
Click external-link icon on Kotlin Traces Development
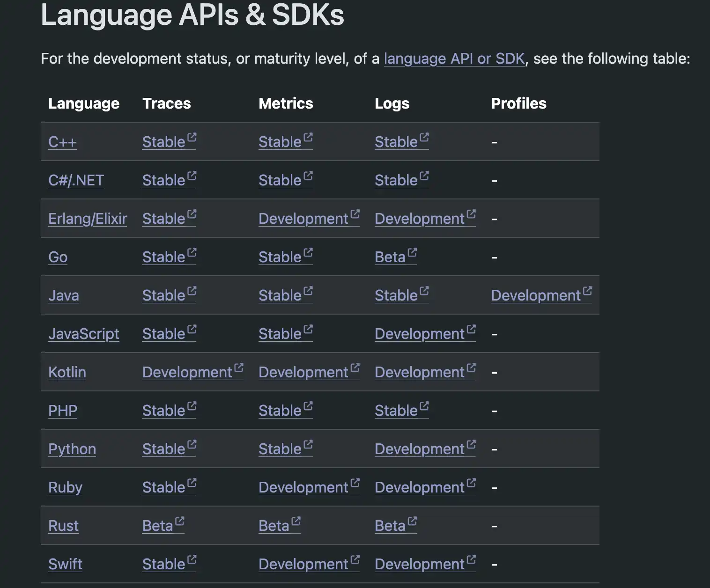pyautogui.click(x=239, y=367)
